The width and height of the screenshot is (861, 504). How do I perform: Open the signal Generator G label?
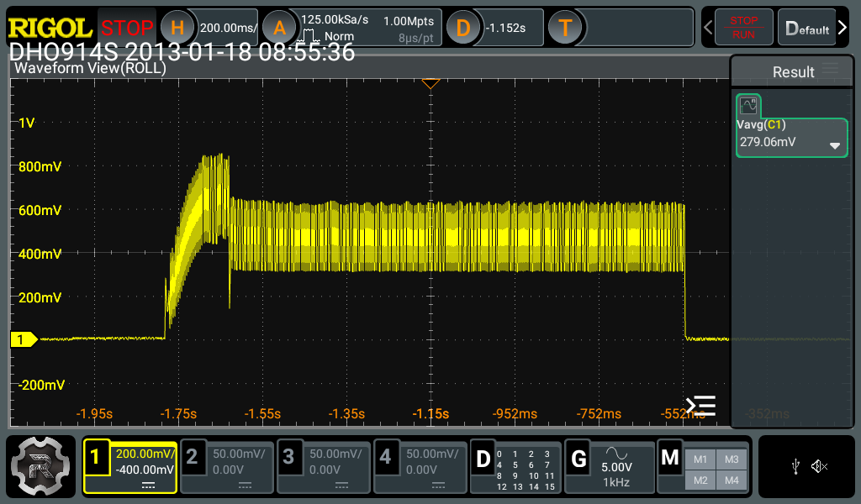point(578,459)
